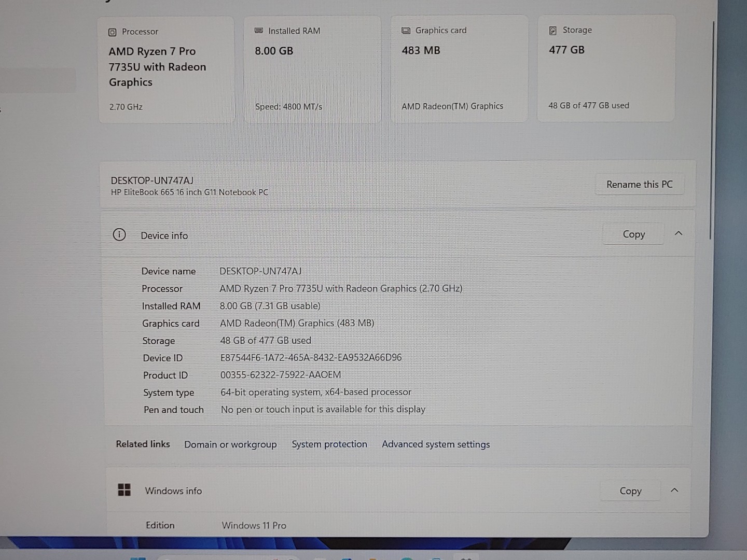Open System protection link

click(x=329, y=444)
